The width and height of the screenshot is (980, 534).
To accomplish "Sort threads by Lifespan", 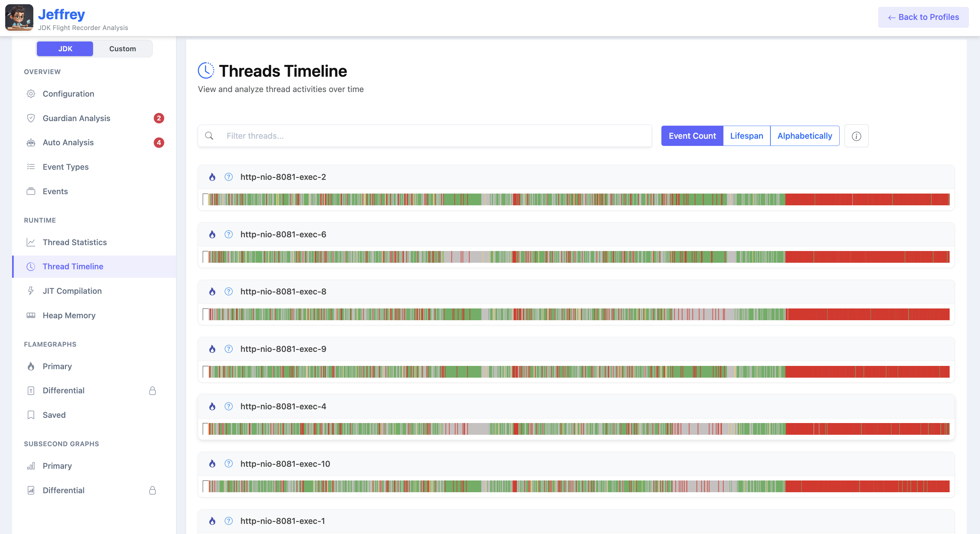I will pyautogui.click(x=746, y=136).
